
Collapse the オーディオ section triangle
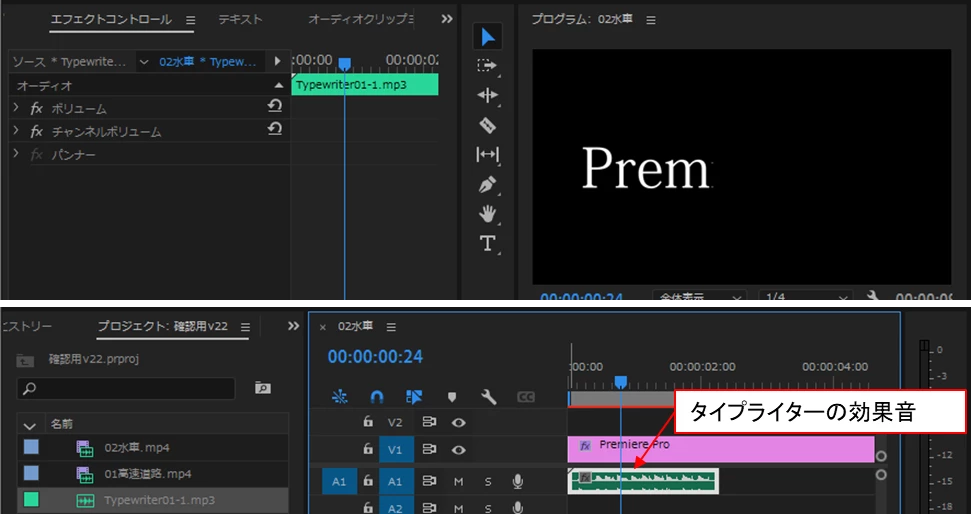(279, 85)
